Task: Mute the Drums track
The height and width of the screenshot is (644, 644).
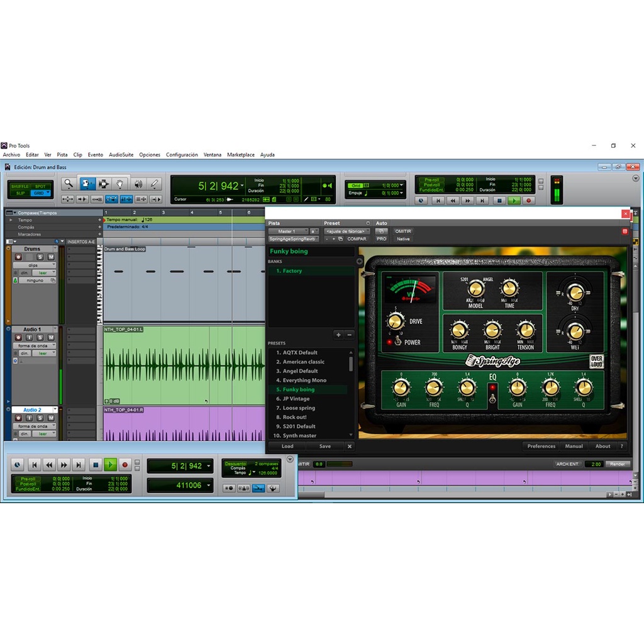Action: [x=51, y=257]
